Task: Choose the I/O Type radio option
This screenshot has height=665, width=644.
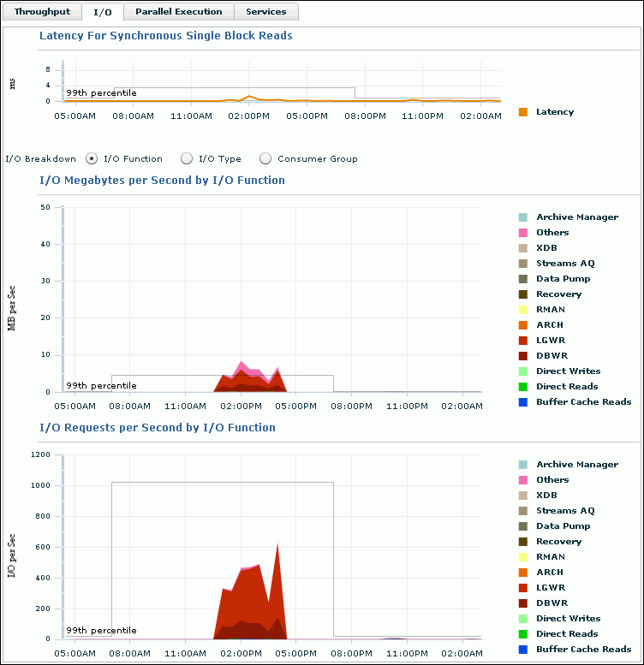Action: click(187, 158)
